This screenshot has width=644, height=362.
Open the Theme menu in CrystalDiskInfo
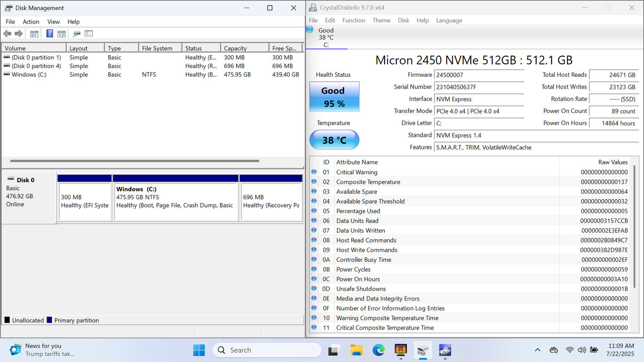point(381,21)
